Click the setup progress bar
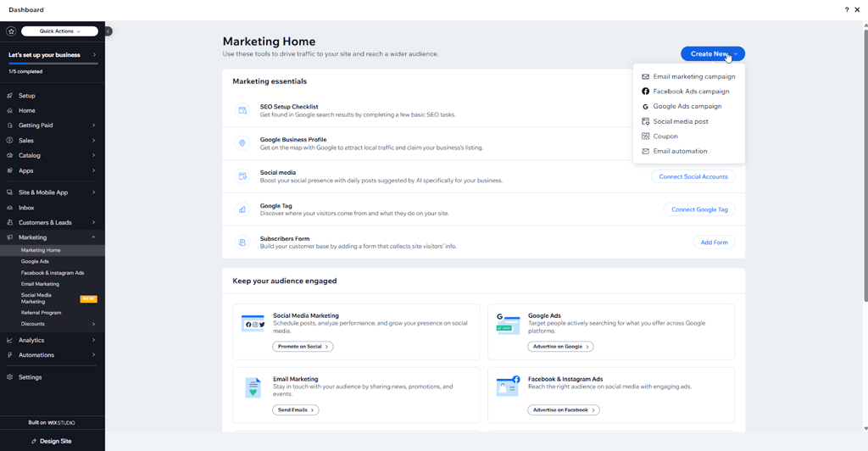The width and height of the screenshot is (868, 451). [x=53, y=64]
